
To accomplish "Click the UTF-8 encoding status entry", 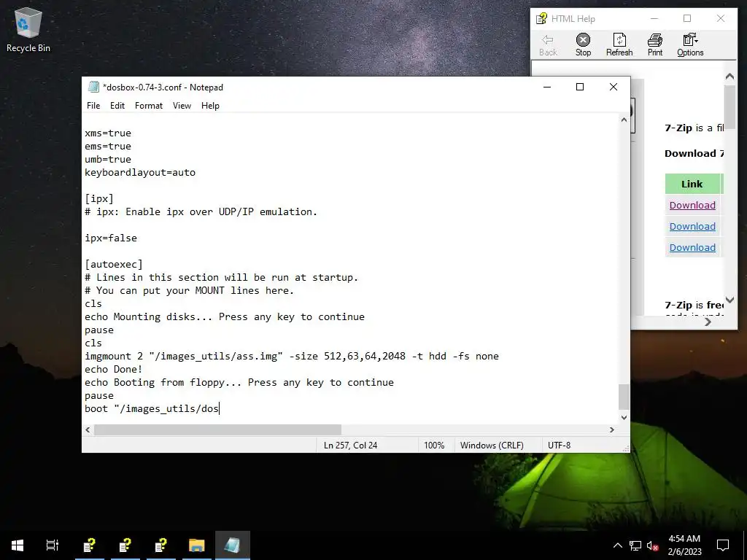I will (559, 446).
